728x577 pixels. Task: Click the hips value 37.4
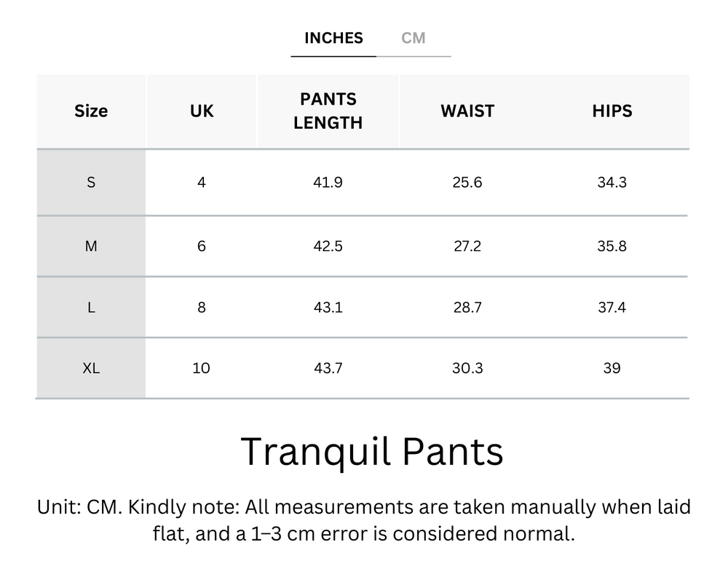point(612,307)
